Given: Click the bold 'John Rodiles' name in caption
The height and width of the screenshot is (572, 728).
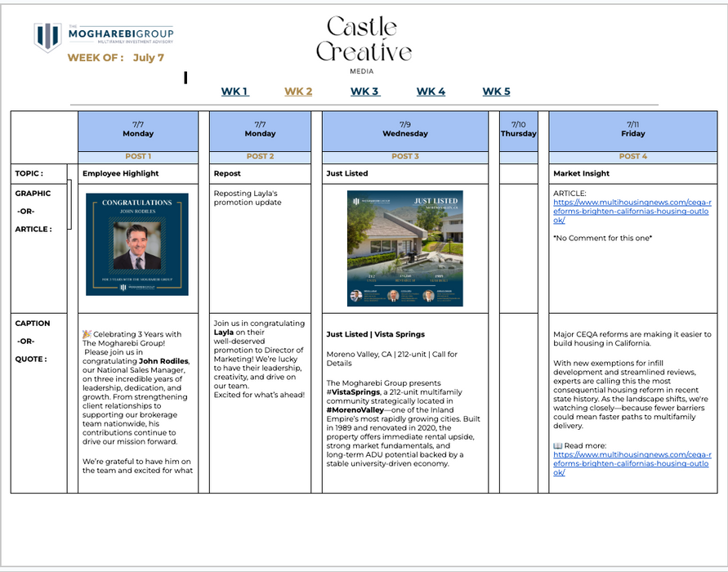Looking at the screenshot, I should pyautogui.click(x=163, y=361).
